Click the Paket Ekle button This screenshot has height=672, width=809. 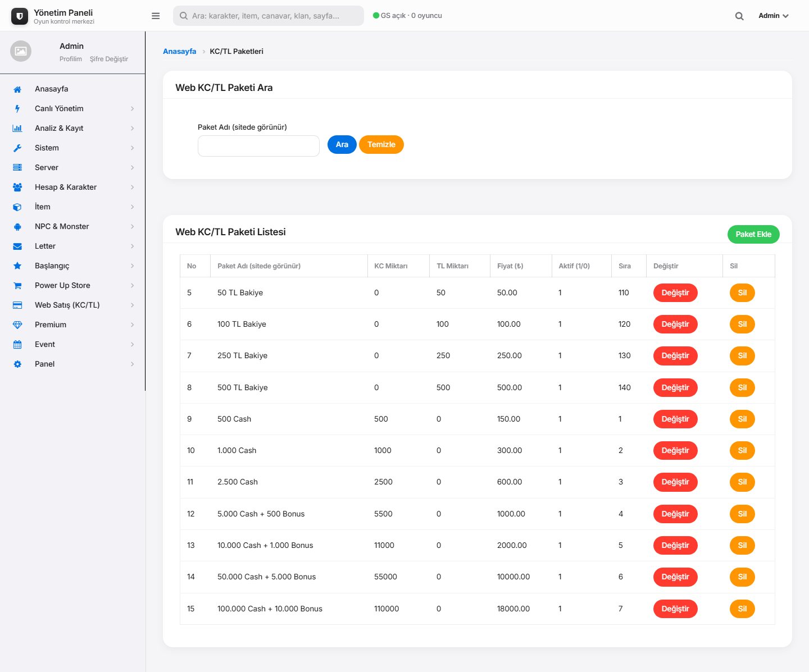pos(753,234)
